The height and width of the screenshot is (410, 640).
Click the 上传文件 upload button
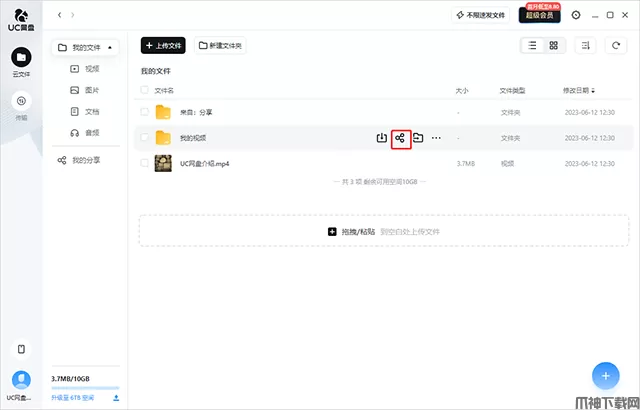pos(163,46)
